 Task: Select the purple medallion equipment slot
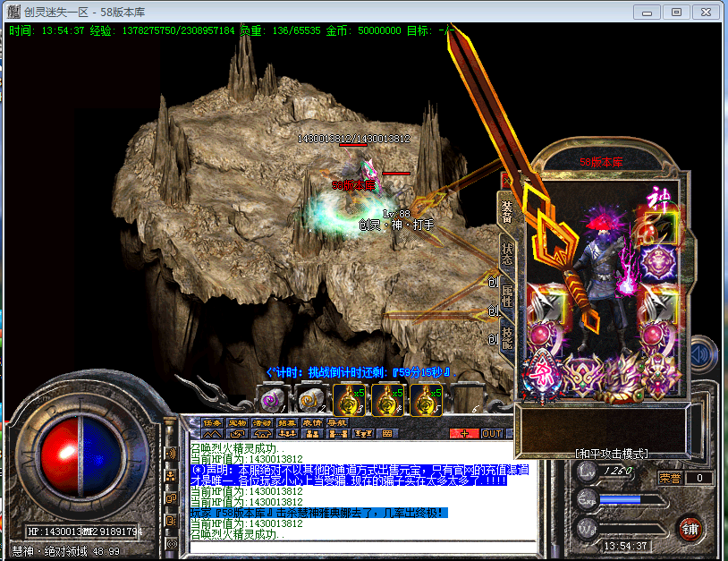point(658,262)
